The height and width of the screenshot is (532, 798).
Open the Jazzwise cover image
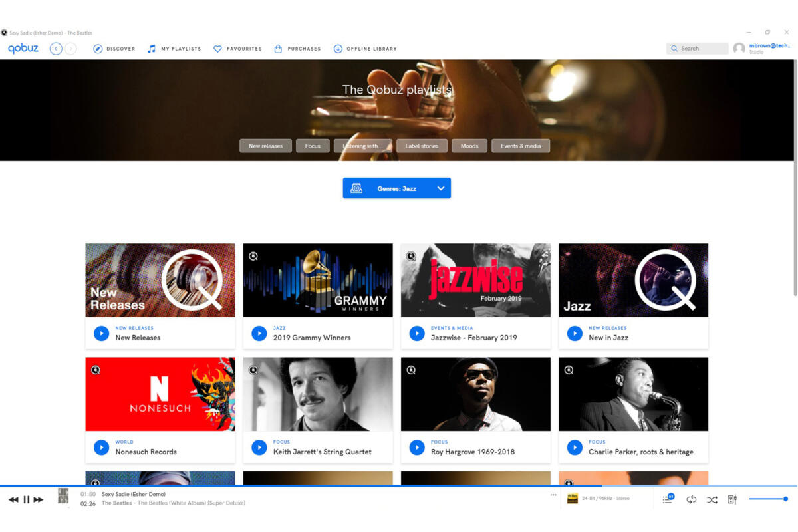(x=475, y=280)
